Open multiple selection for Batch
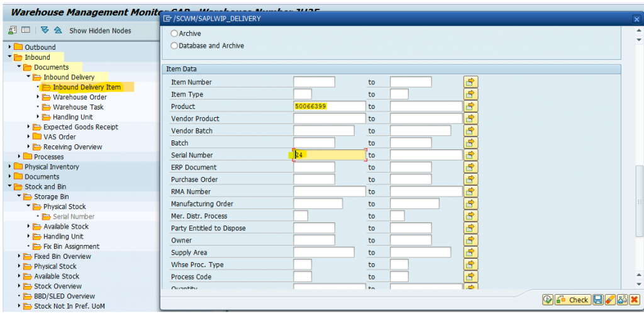 (470, 143)
